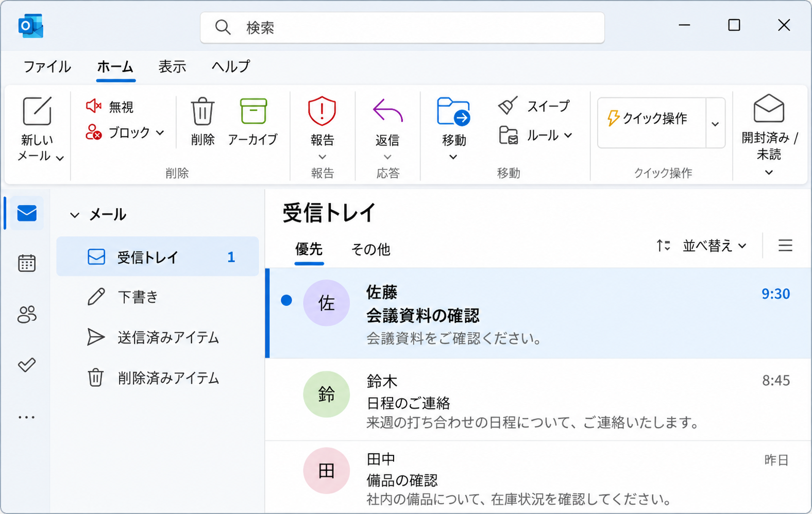
Task: Collapse the メール folder group
Action: pyautogui.click(x=75, y=215)
